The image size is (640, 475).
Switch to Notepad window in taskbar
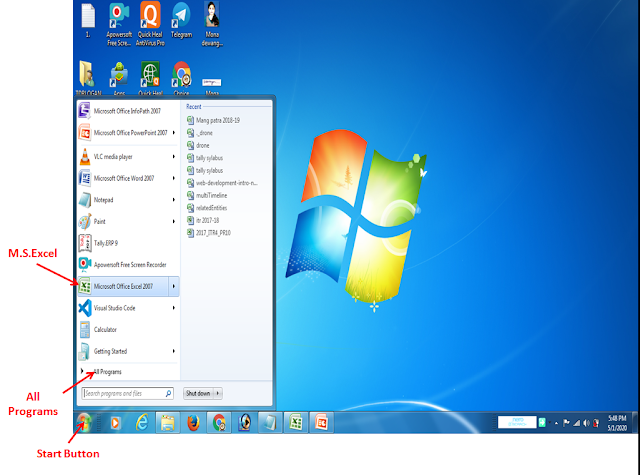[270, 423]
